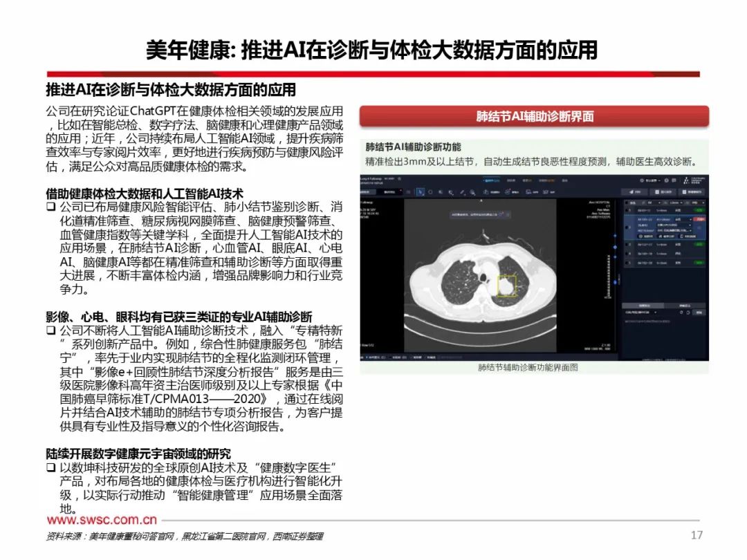Screen dimensions: 747x560
Task: Click the top blue marker on the slice slider
Action: tap(615, 236)
